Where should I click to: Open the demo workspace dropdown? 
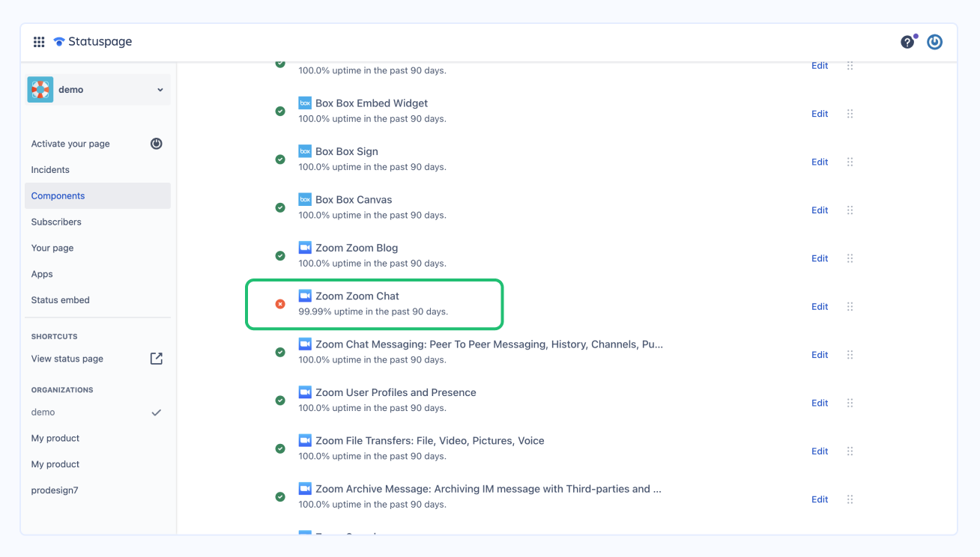pos(97,88)
